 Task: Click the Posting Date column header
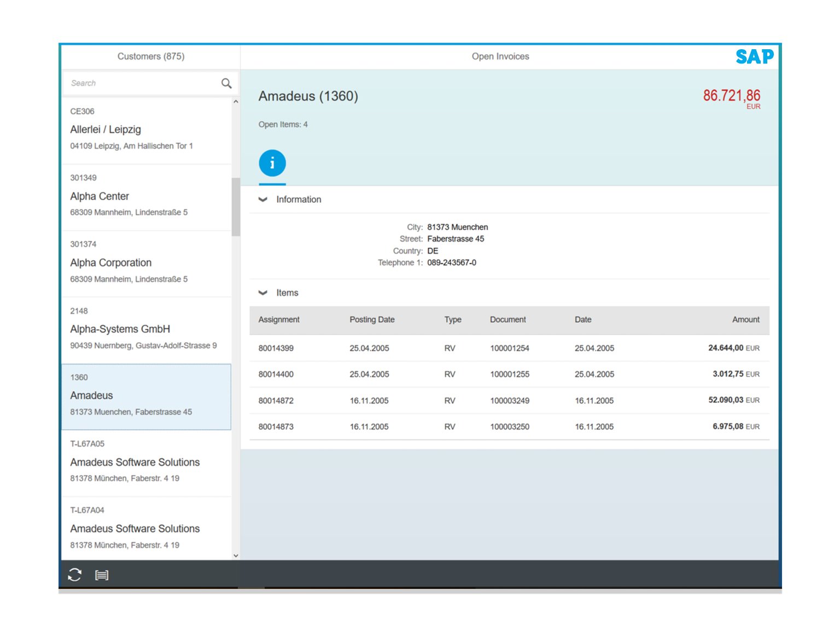point(372,320)
